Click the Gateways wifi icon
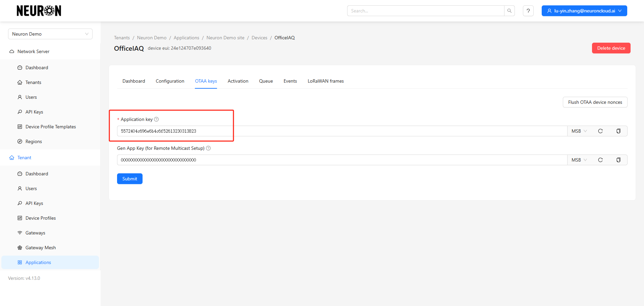The image size is (644, 306). point(20,233)
